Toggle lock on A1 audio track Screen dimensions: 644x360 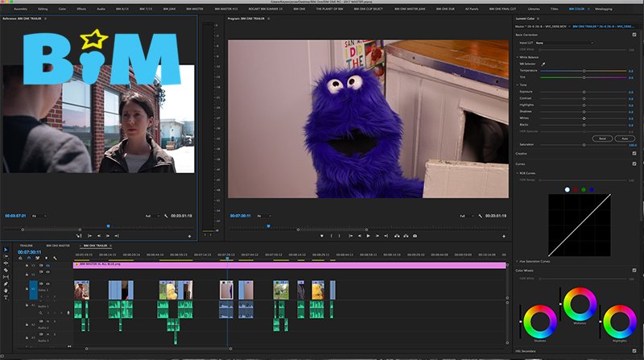click(27, 305)
